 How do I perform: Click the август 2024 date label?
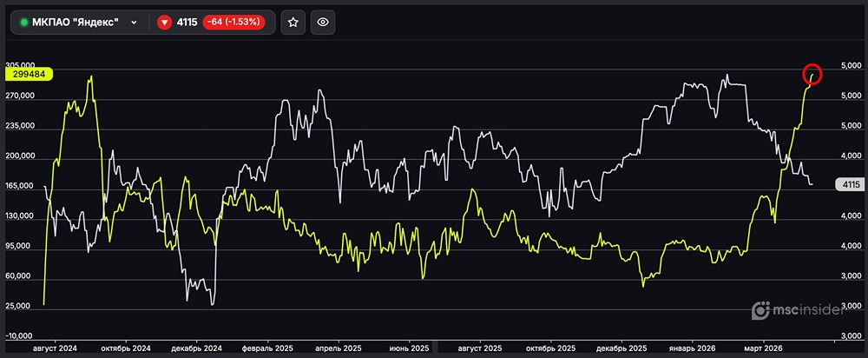[54, 347]
